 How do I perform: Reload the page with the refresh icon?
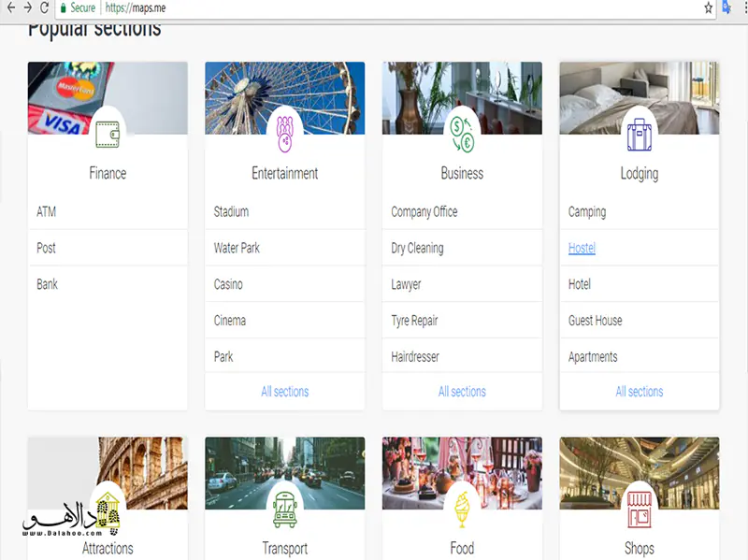[x=44, y=7]
